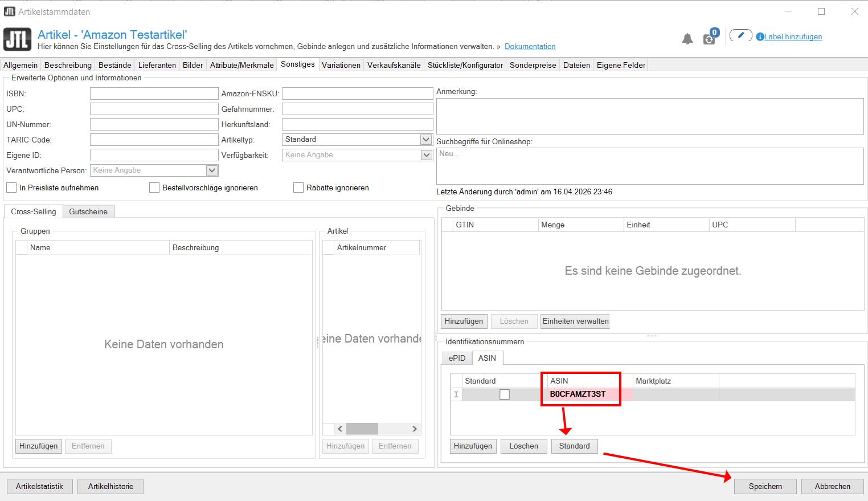The image size is (868, 501).
Task: Open the Bilder tab
Action: tap(193, 65)
